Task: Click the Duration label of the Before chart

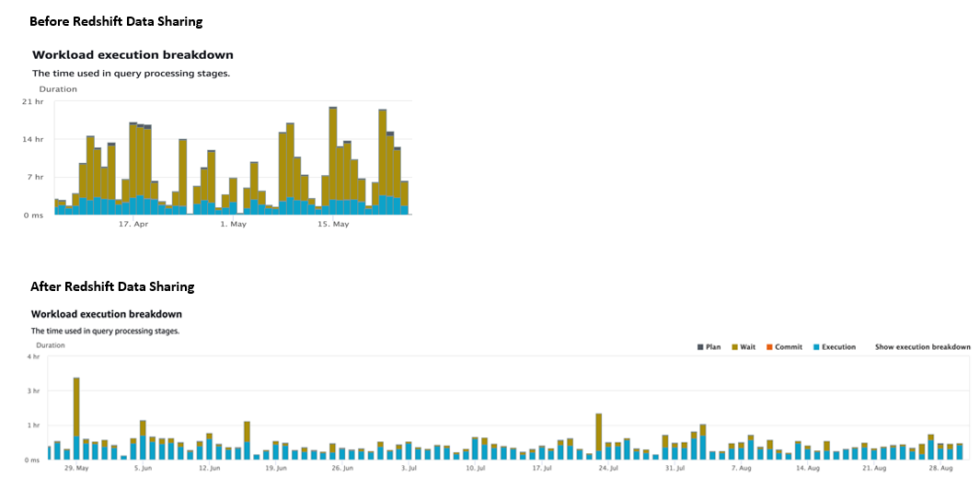Action: pos(58,88)
